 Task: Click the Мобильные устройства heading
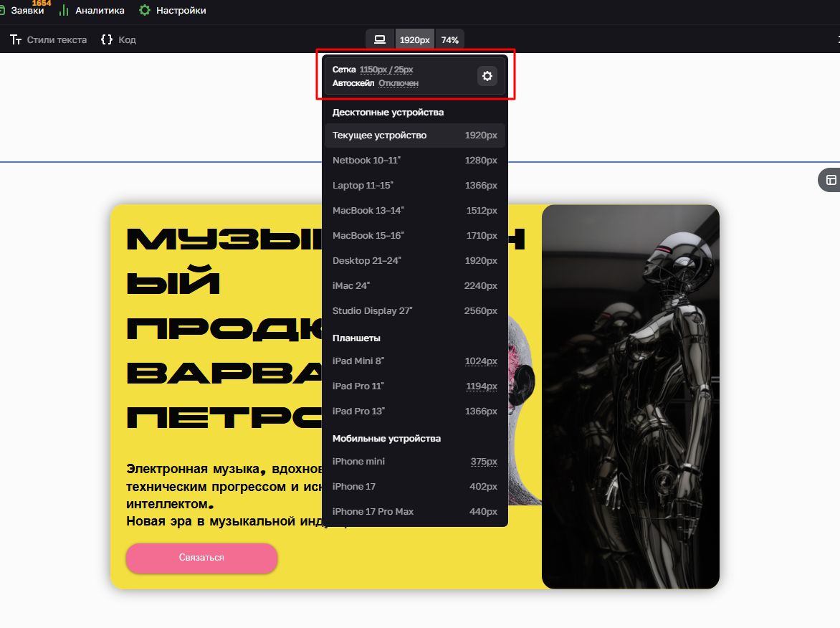point(386,438)
